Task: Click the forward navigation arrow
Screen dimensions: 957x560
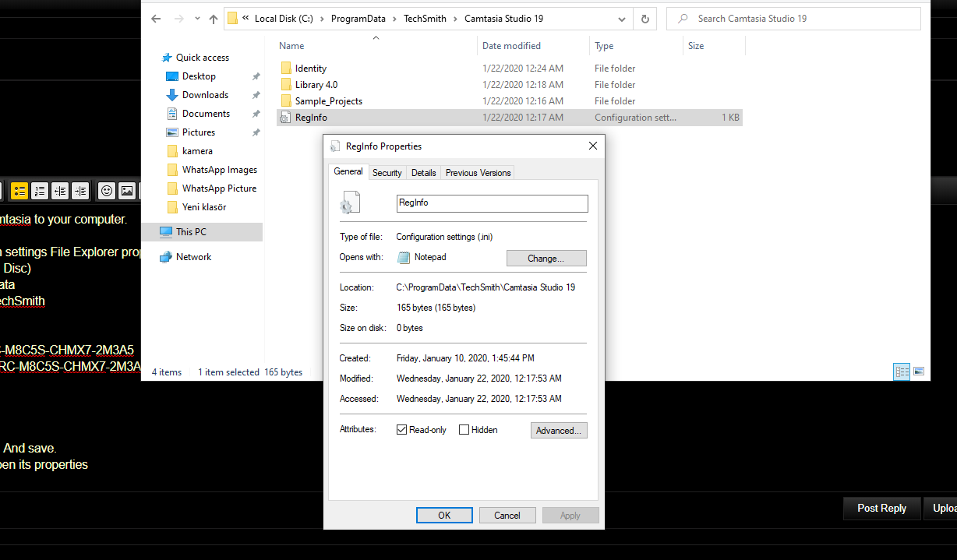Action: [x=179, y=19]
